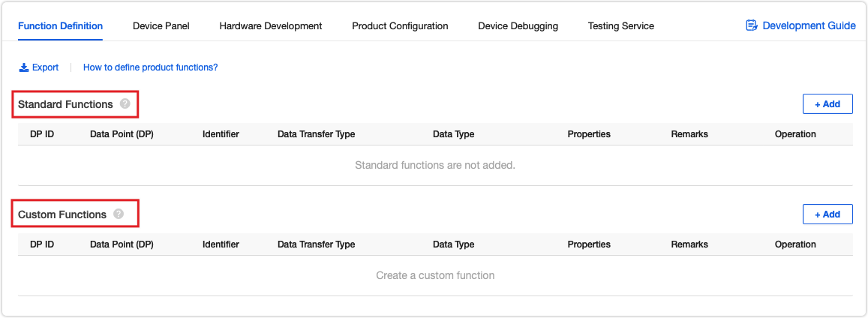Viewport: 868px width, 318px height.
Task: Click the Custom Functions help question-mark icon
Action: coord(119,214)
